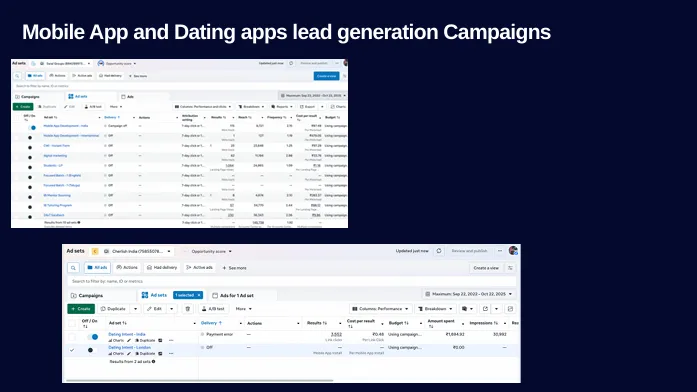The image size is (697, 392).
Task: Click refresh icon in top Ads Manager header
Action: coord(291,64)
